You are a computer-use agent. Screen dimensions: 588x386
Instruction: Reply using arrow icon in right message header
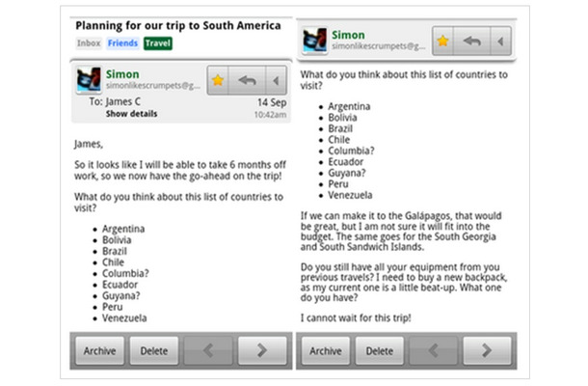[471, 41]
